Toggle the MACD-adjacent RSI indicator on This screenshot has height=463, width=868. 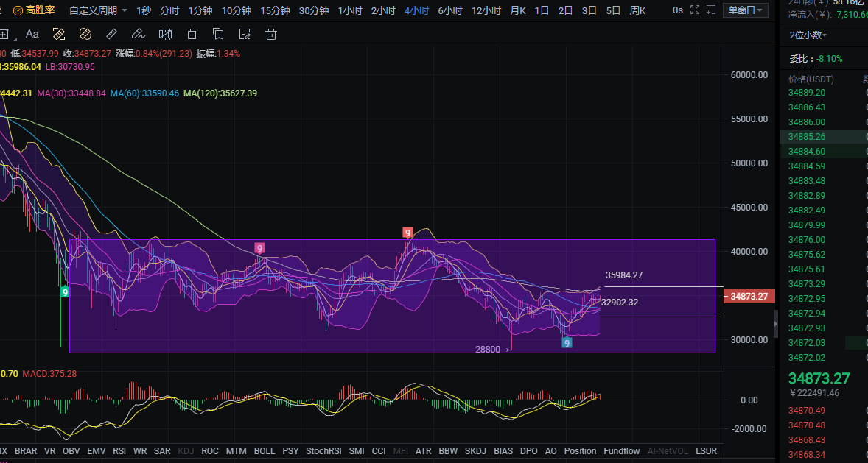(x=119, y=450)
